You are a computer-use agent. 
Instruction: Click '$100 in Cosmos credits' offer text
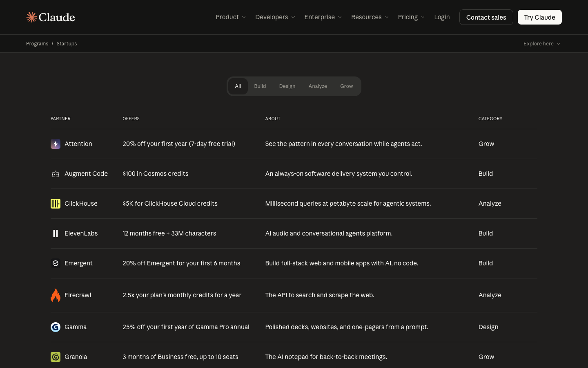tap(156, 174)
